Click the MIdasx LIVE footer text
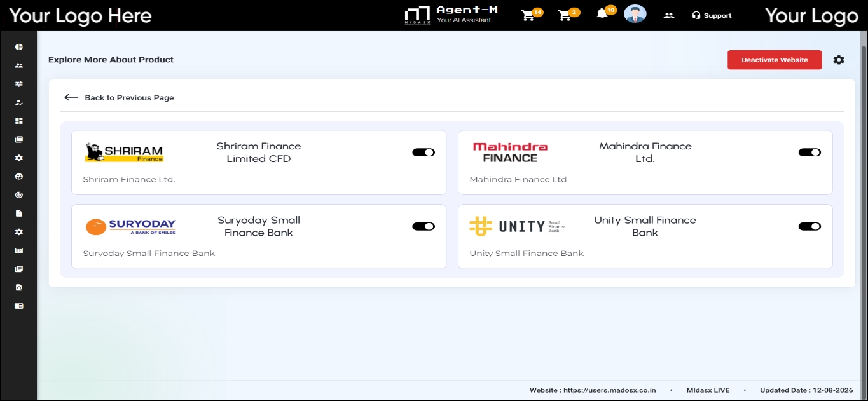 pos(708,390)
